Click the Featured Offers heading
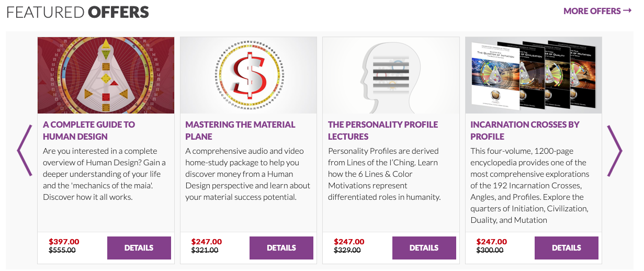Screen dimensions: 644x271 (x=78, y=12)
